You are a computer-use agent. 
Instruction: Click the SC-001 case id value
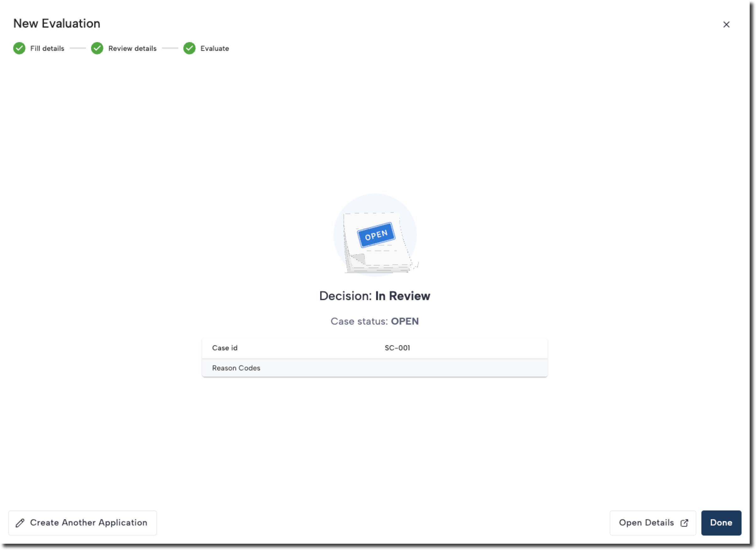point(397,348)
